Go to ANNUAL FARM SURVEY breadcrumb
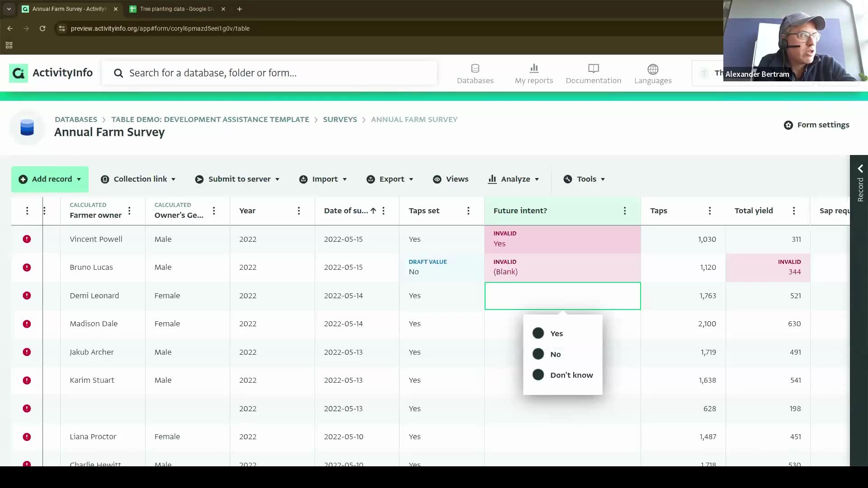Image resolution: width=868 pixels, height=488 pixels. [414, 119]
